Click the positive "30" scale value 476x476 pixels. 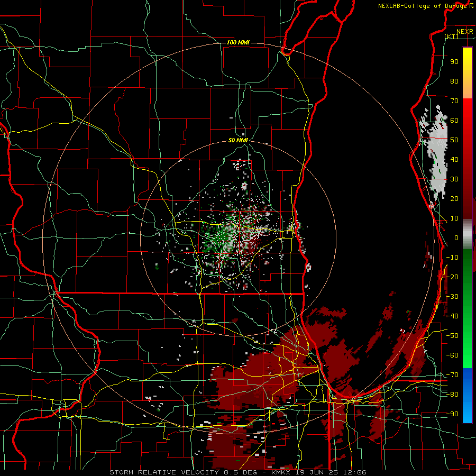(454, 179)
